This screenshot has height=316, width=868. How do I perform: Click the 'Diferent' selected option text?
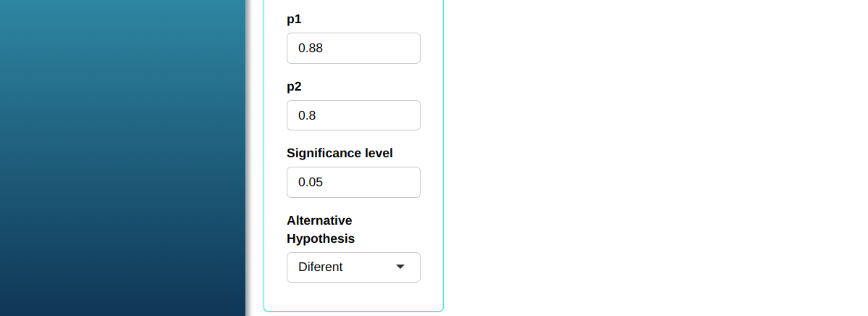coord(321,267)
